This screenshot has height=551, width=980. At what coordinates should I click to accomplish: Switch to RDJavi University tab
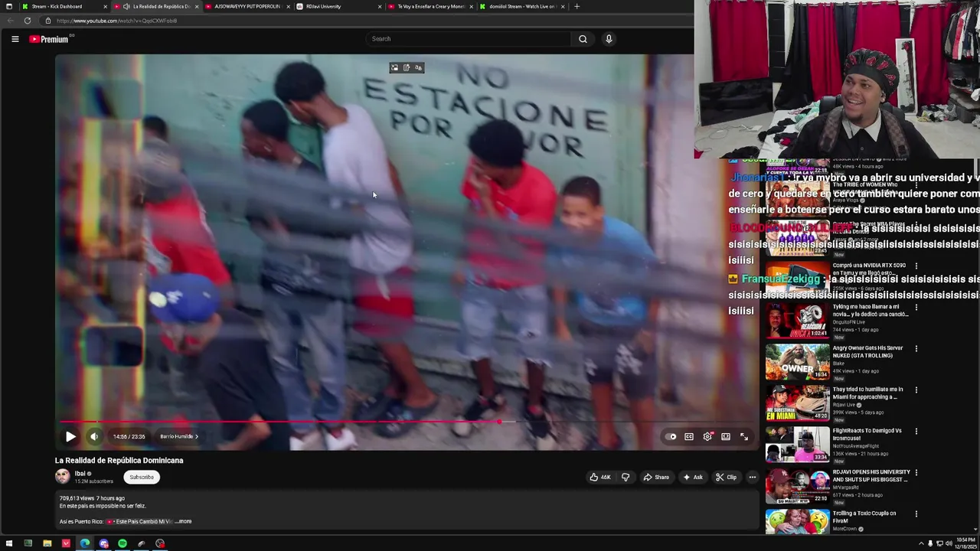337,6
